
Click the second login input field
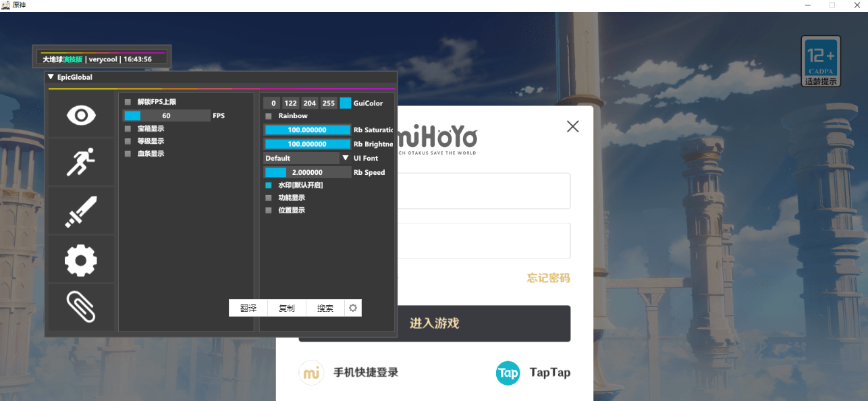(483, 241)
